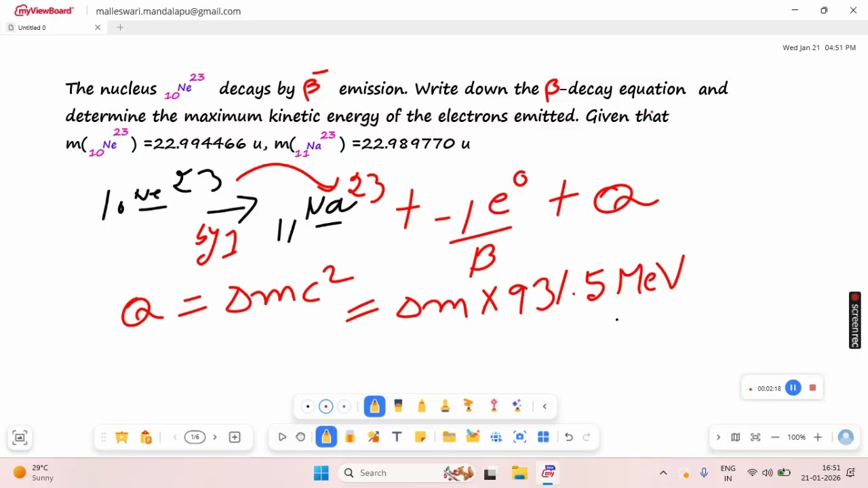Viewport: 868px width, 488px height.
Task: Open the whiteboard background settings
Action: [122, 437]
